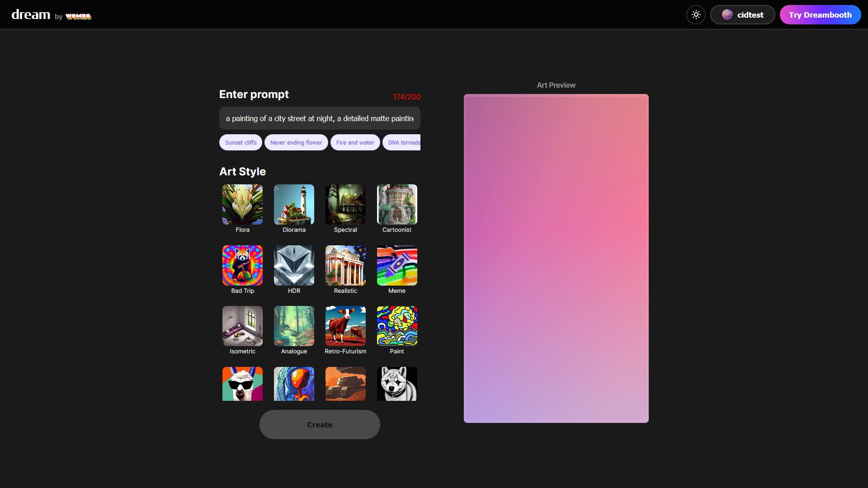Viewport: 868px width, 488px height.
Task: Click the dream by WOMBO logo
Action: click(51, 15)
